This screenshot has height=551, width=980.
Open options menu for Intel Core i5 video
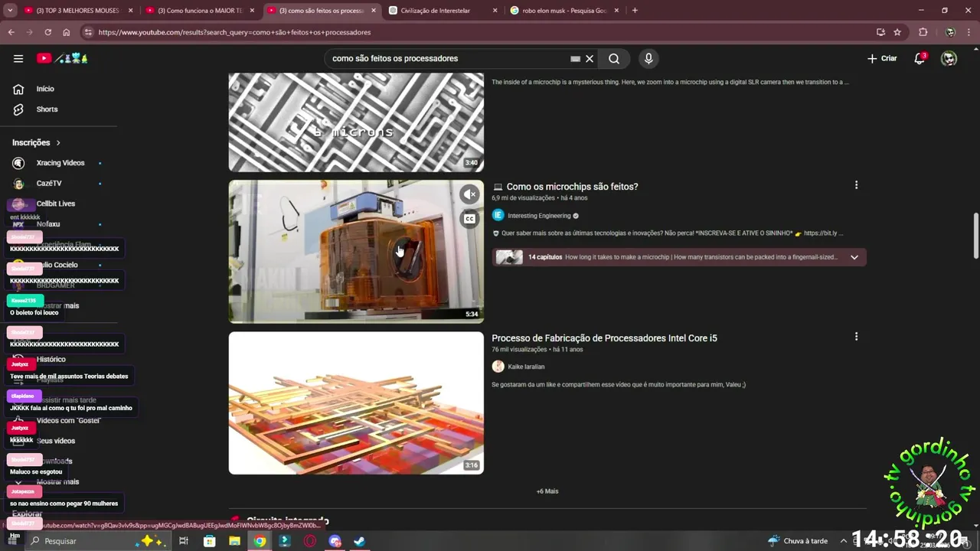pyautogui.click(x=856, y=337)
